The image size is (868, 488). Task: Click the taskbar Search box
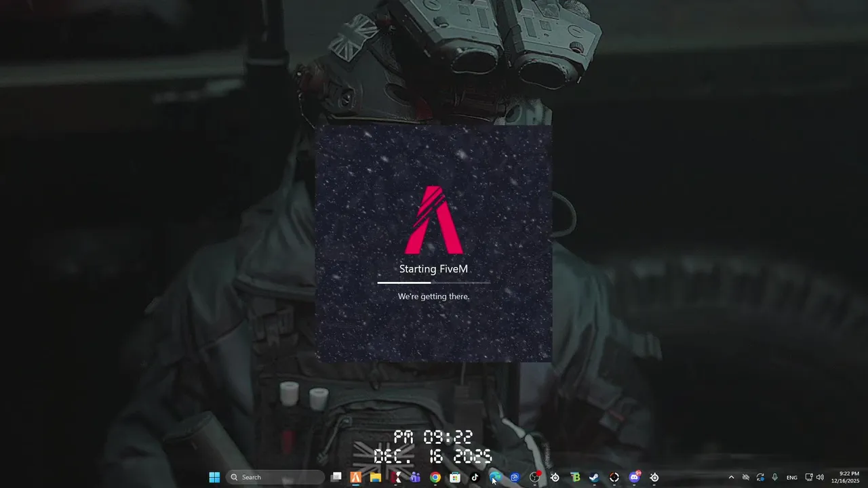[x=275, y=477]
